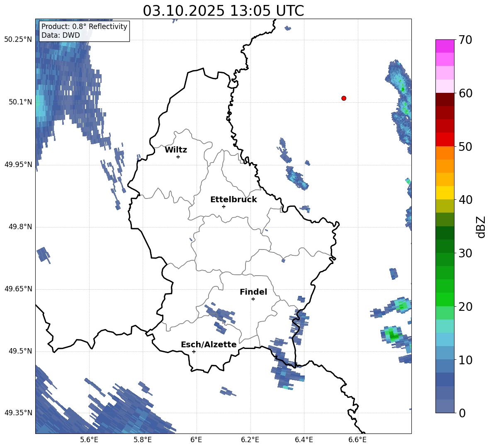
Task: Click the 49.8°N latitude label
Action: click(x=20, y=227)
